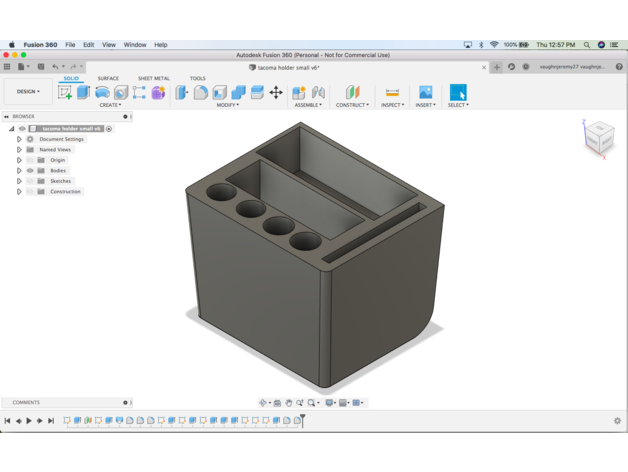This screenshot has width=628, height=472.
Task: Open the Measure tool under Inspect
Action: click(x=392, y=93)
